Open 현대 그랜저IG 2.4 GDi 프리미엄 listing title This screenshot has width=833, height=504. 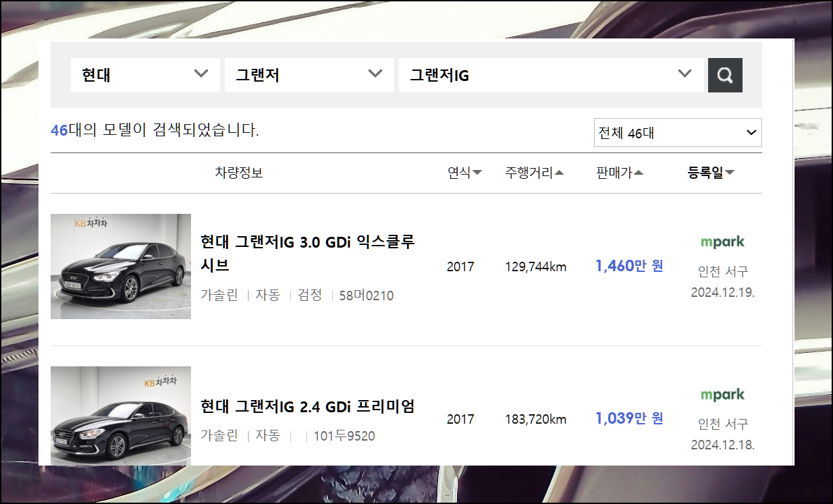tap(307, 407)
